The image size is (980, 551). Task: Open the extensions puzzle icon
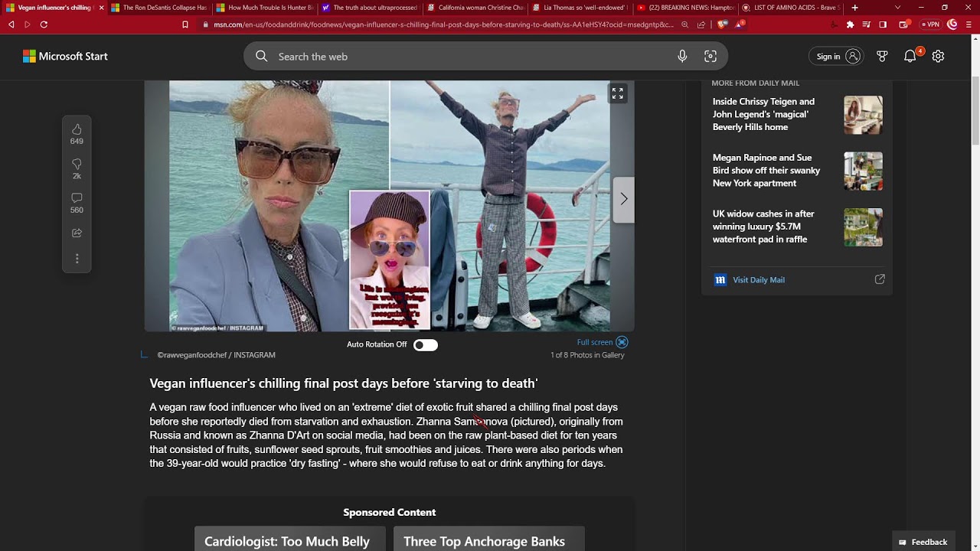tap(850, 24)
